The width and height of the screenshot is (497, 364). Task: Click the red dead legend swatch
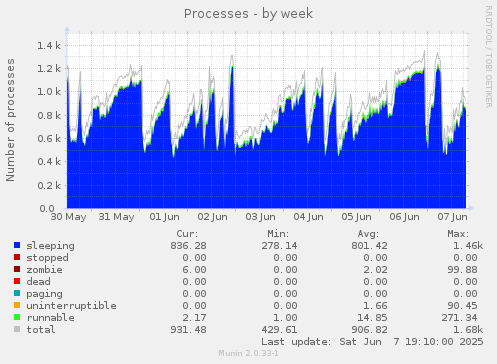tap(17, 281)
